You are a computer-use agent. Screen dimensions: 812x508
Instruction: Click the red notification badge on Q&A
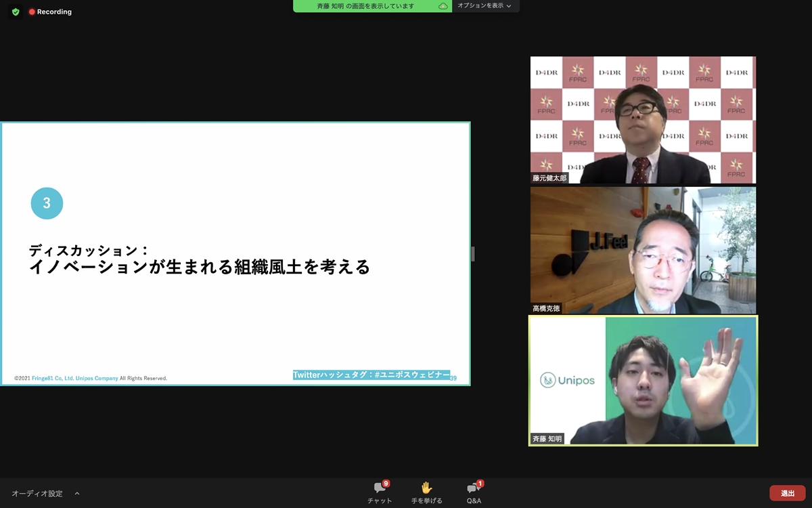(x=480, y=484)
